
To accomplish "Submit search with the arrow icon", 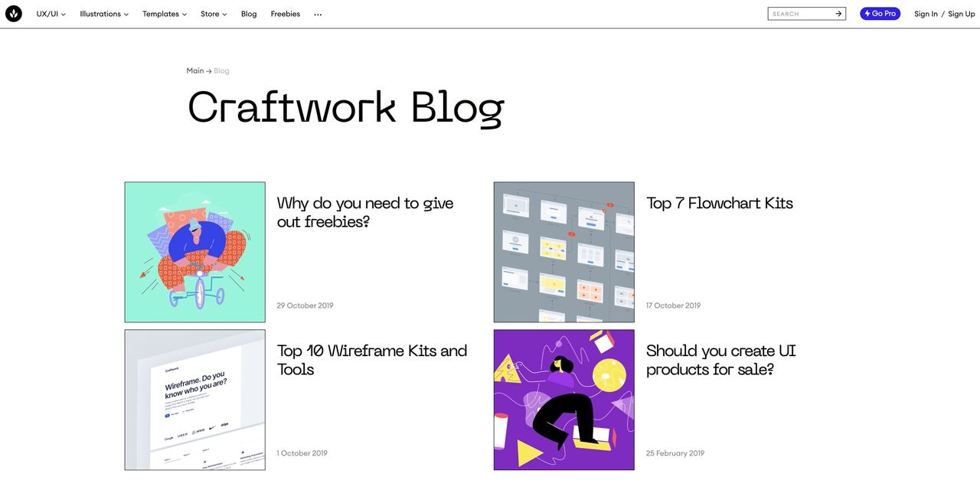I will (838, 14).
